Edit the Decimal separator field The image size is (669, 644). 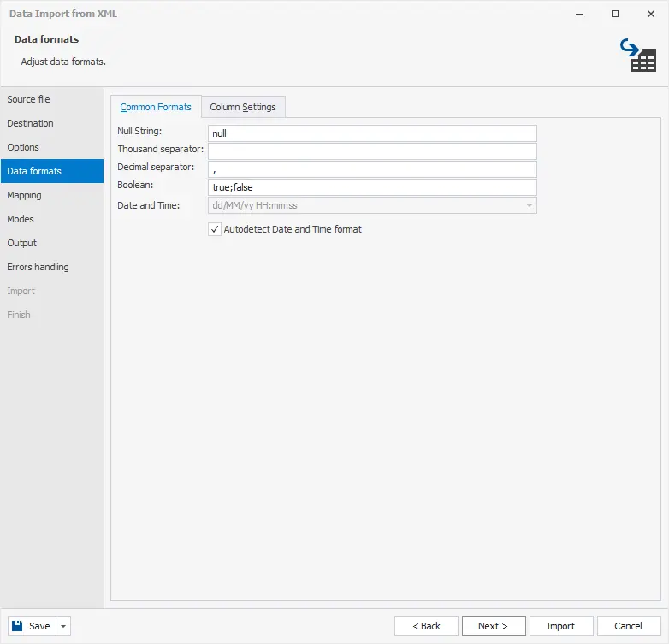click(372, 169)
